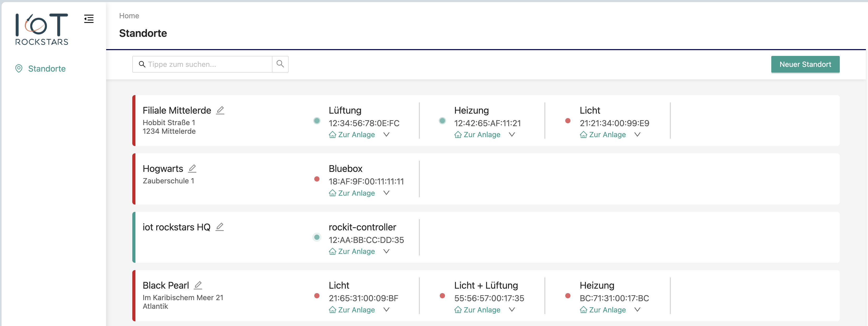This screenshot has height=326, width=868.
Task: Open Zur Anlage for Licht + Lüftung
Action: 477,310
